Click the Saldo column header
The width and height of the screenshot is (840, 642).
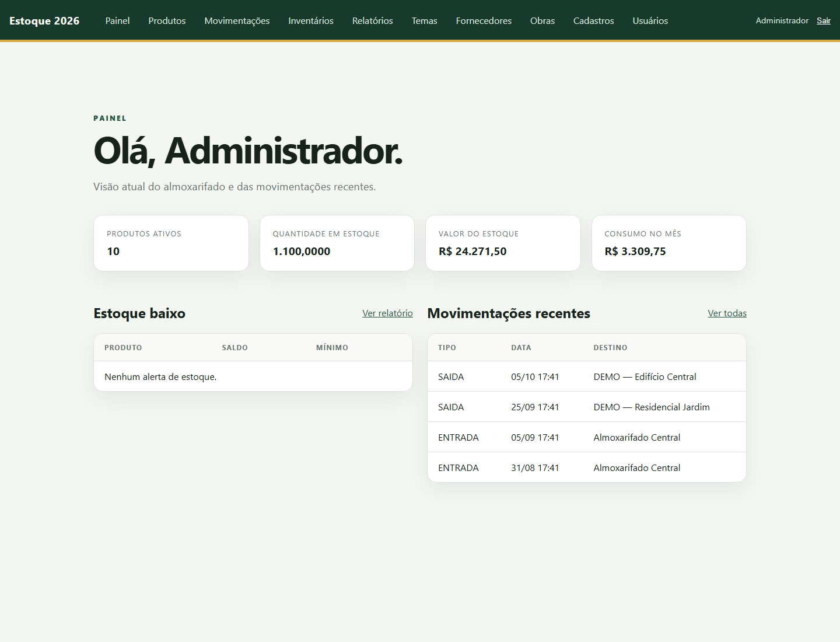[235, 348]
